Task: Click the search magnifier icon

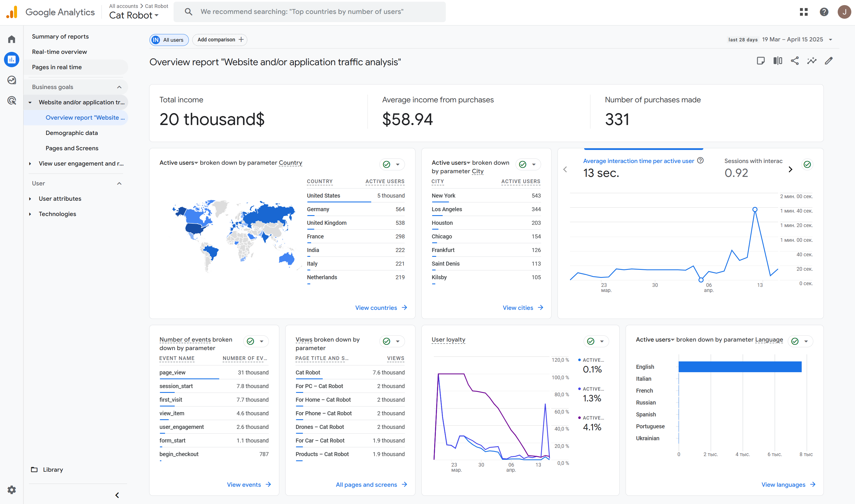Action: coord(188,12)
